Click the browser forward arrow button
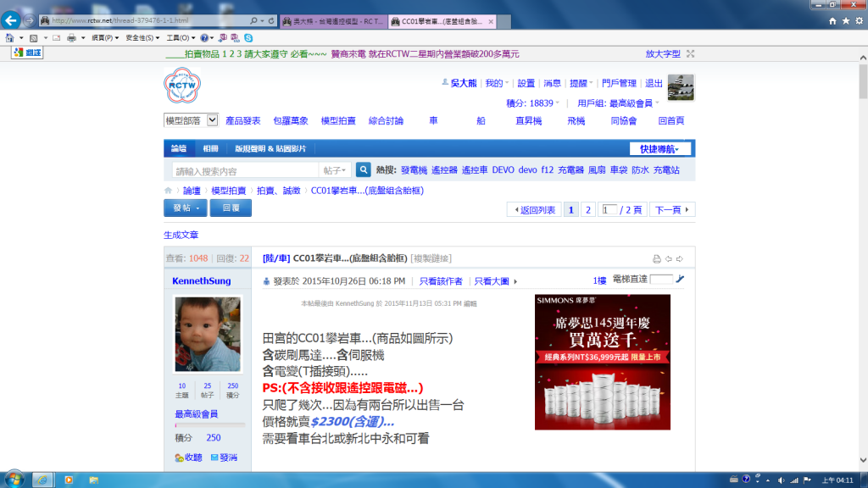The width and height of the screenshot is (868, 488). click(x=30, y=20)
